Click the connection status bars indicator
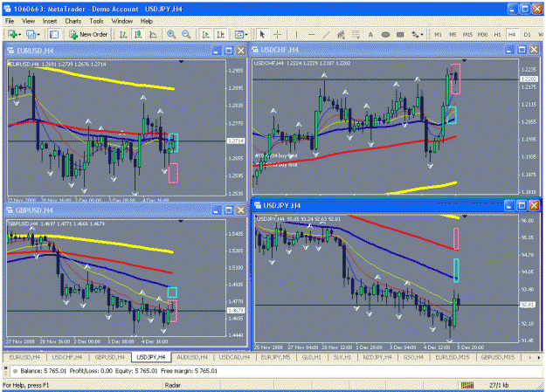Viewport: 546px width, 392px height. (x=467, y=385)
